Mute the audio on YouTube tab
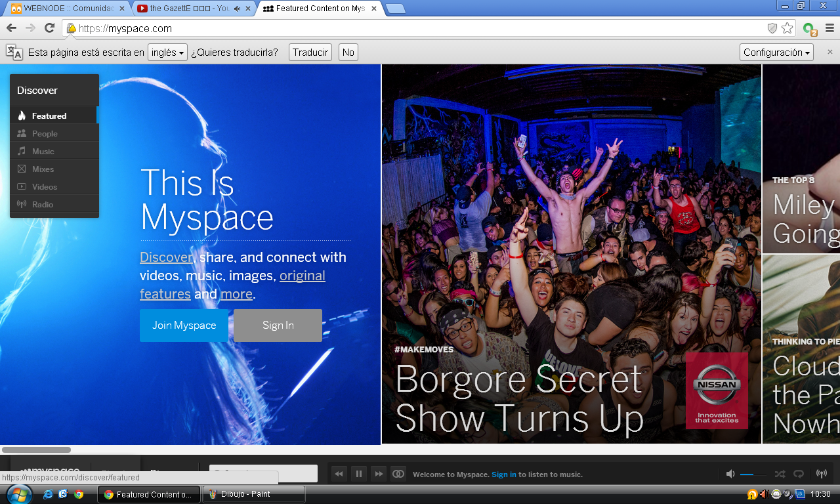 click(x=237, y=9)
